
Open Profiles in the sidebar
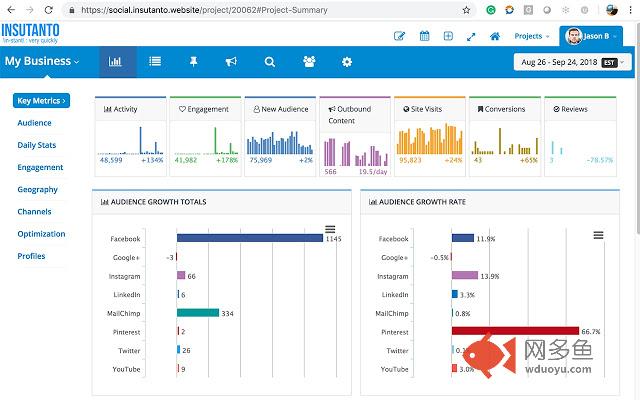pyautogui.click(x=31, y=256)
